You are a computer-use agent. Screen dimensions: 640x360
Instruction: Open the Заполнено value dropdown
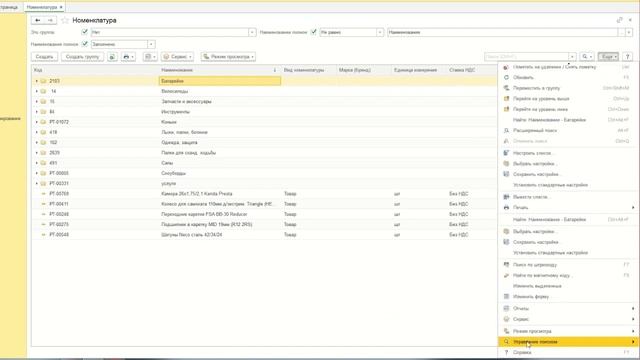pos(151,44)
